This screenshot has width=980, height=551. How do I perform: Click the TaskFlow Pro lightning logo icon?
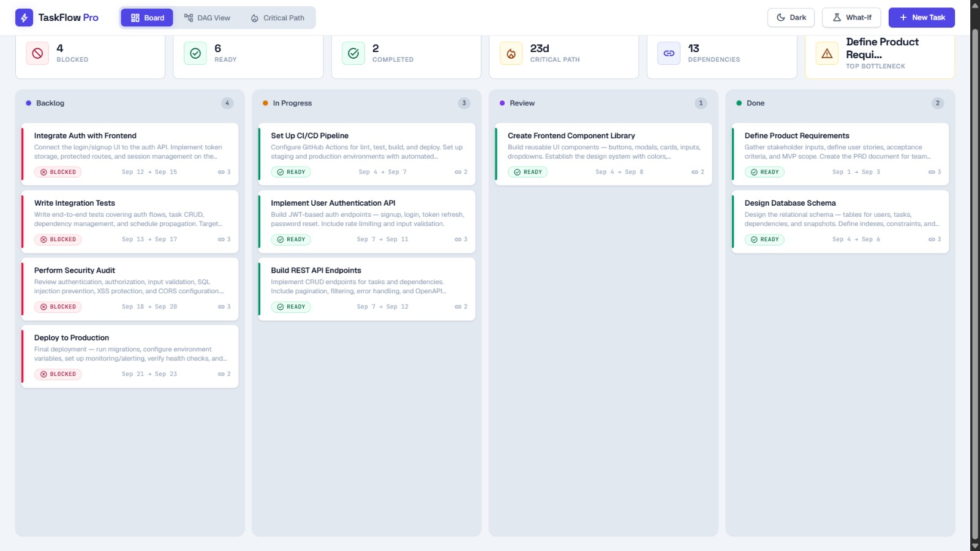click(x=24, y=18)
